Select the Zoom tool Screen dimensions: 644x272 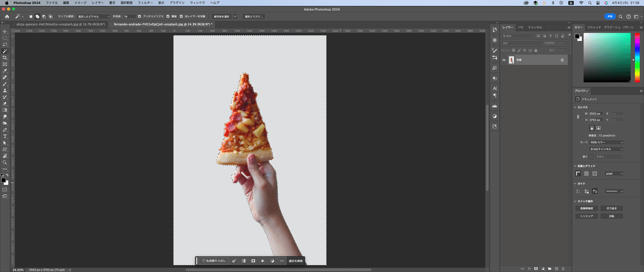pos(5,162)
